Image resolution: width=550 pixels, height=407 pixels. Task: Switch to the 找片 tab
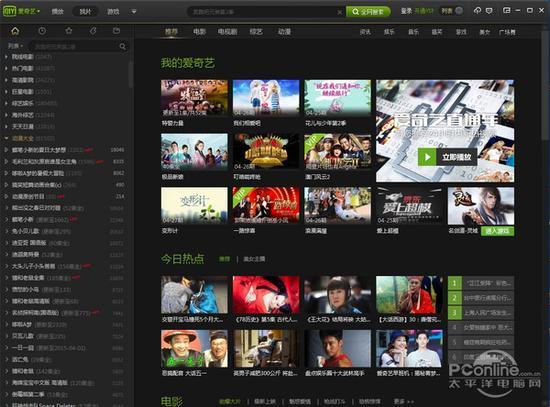pos(85,12)
